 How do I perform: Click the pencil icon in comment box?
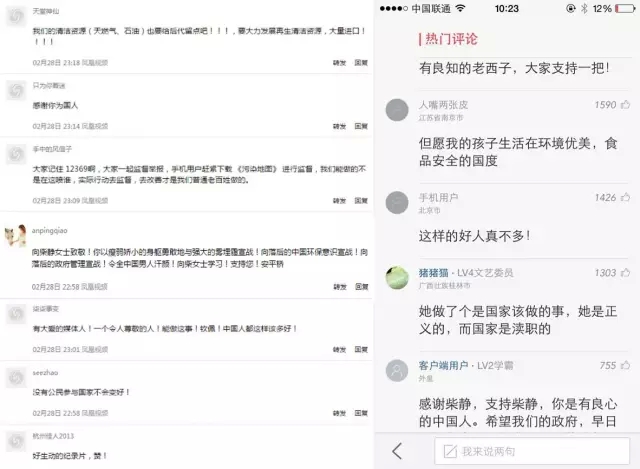coord(450,451)
